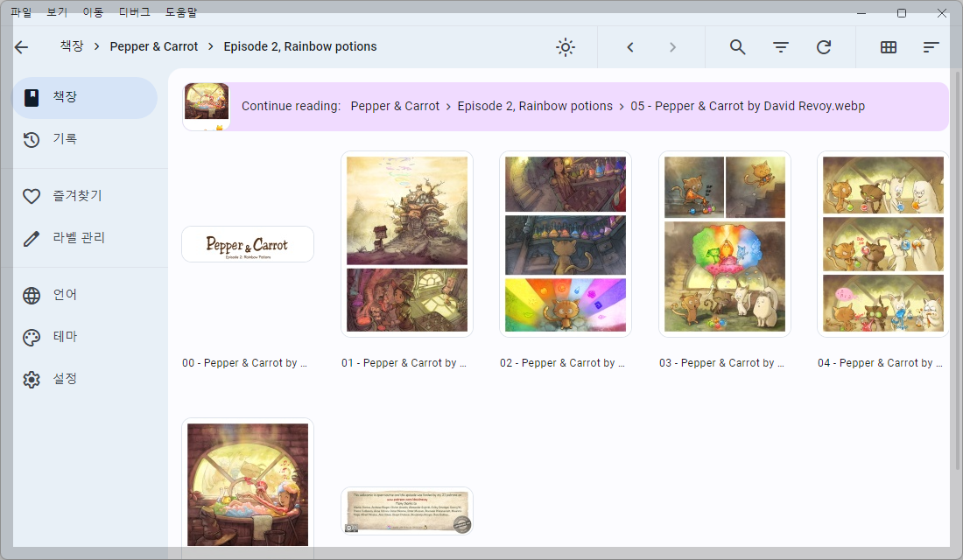Click the palette theme icon
The width and height of the screenshot is (963, 560).
tap(32, 337)
